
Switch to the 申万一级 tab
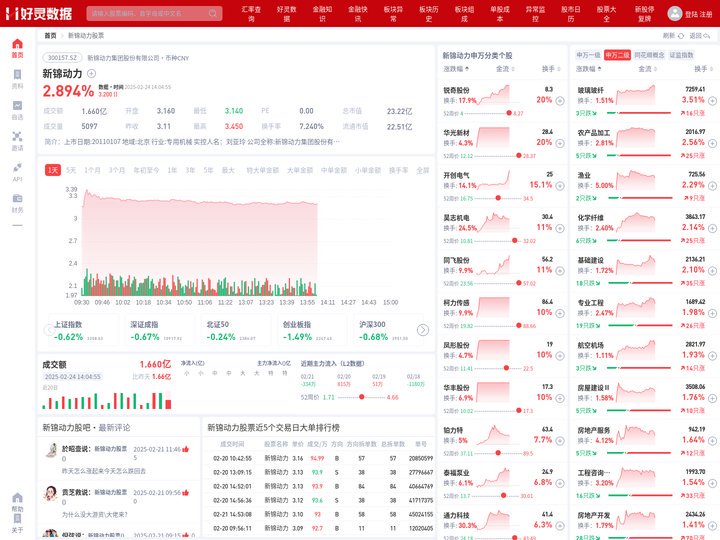[x=588, y=55]
